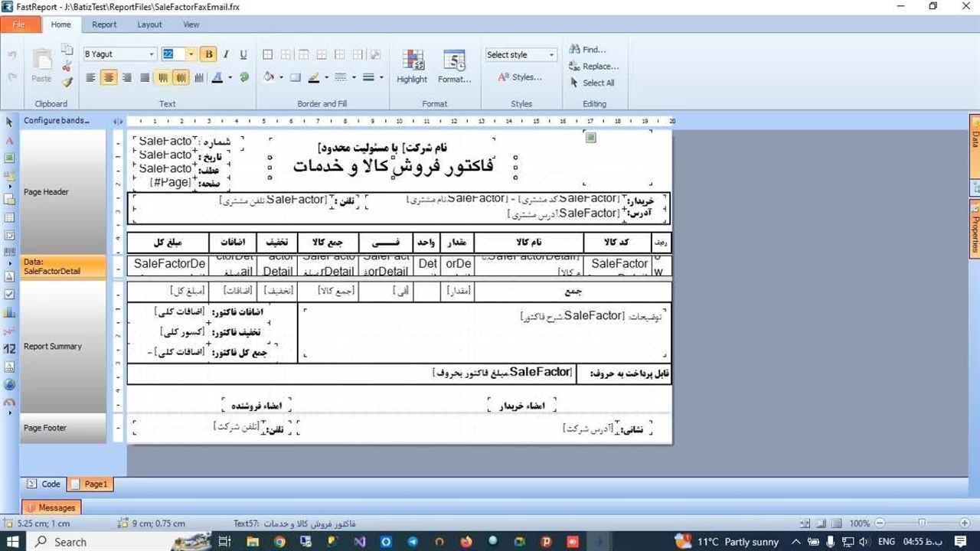
Task: Select the Data: SaleFactorDetail band
Action: [63, 266]
